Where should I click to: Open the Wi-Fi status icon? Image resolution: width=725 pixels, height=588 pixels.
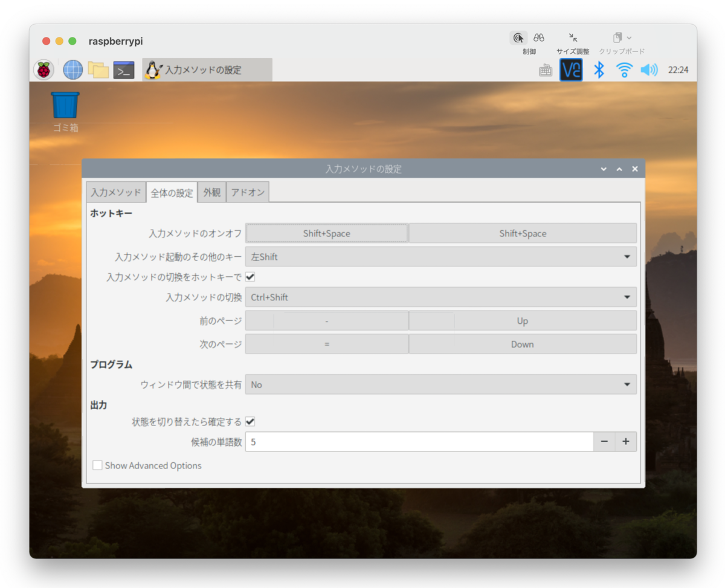click(623, 70)
